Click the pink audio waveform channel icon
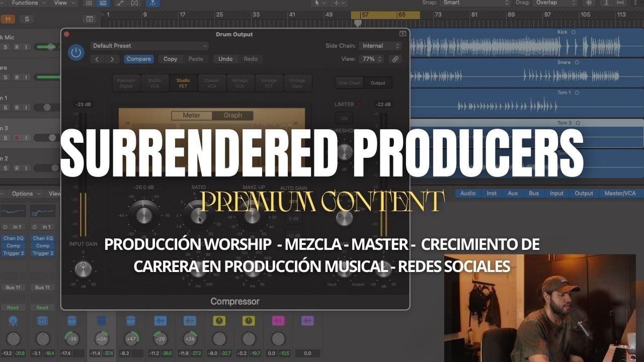Viewport: 644px width, 362px height. click(278, 320)
